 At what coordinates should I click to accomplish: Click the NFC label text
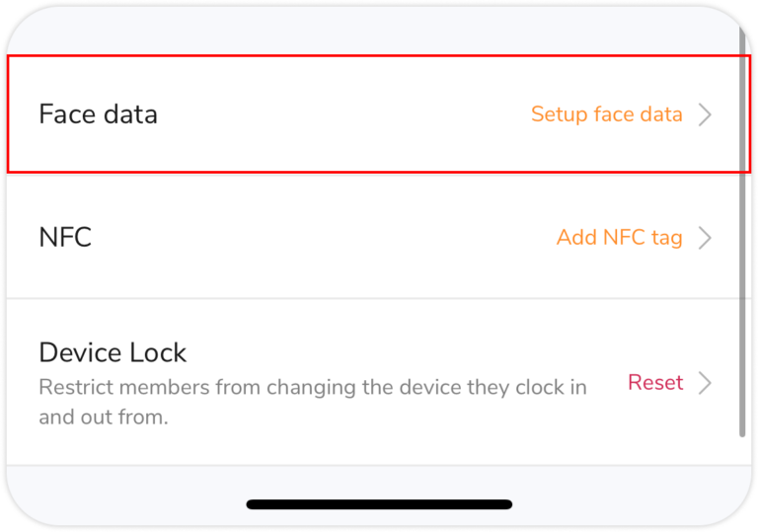[x=65, y=238]
